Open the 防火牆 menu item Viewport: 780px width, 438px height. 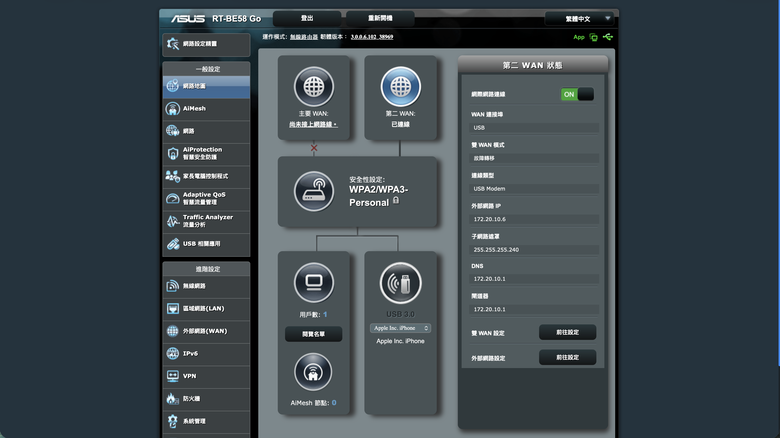(x=206, y=399)
